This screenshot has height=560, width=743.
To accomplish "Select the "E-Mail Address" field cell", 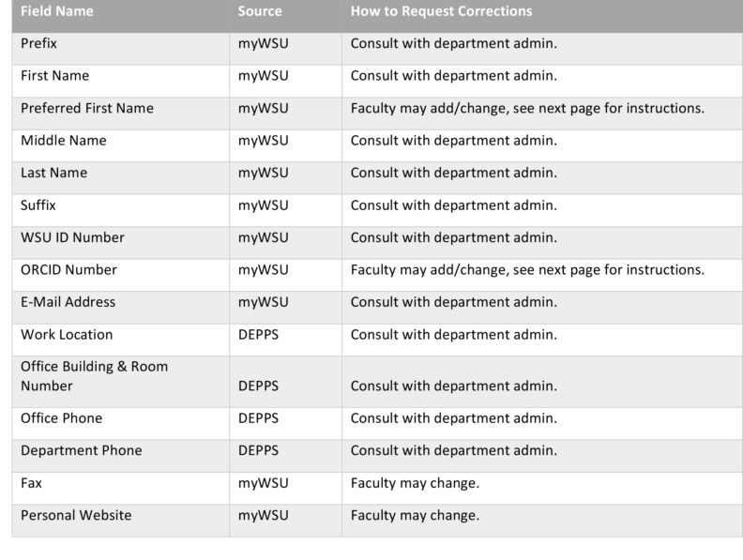I will [68, 302].
